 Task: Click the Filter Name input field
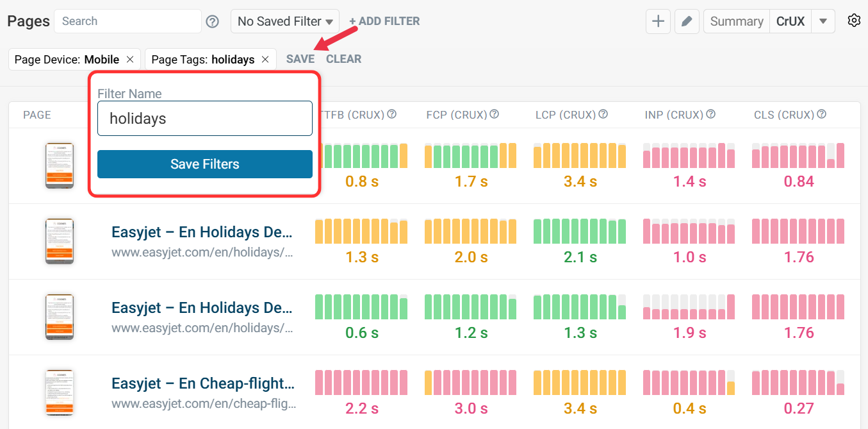[204, 119]
